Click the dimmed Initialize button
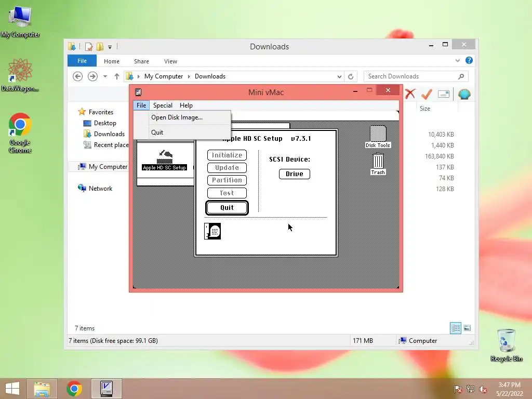The height and width of the screenshot is (399, 532). click(227, 155)
